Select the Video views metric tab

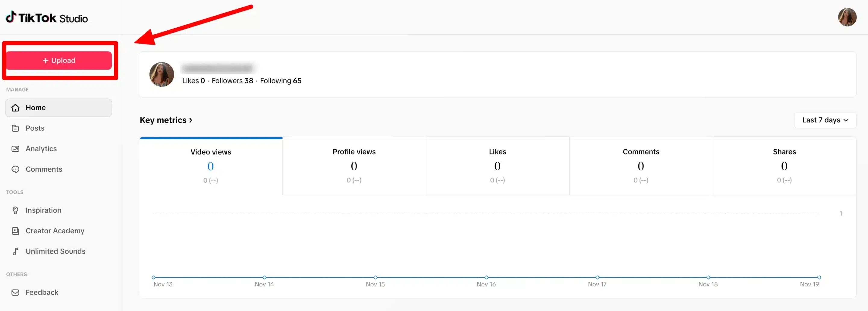click(211, 166)
